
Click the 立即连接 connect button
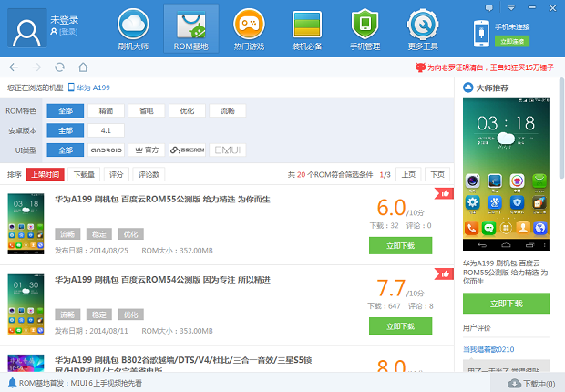coord(511,42)
